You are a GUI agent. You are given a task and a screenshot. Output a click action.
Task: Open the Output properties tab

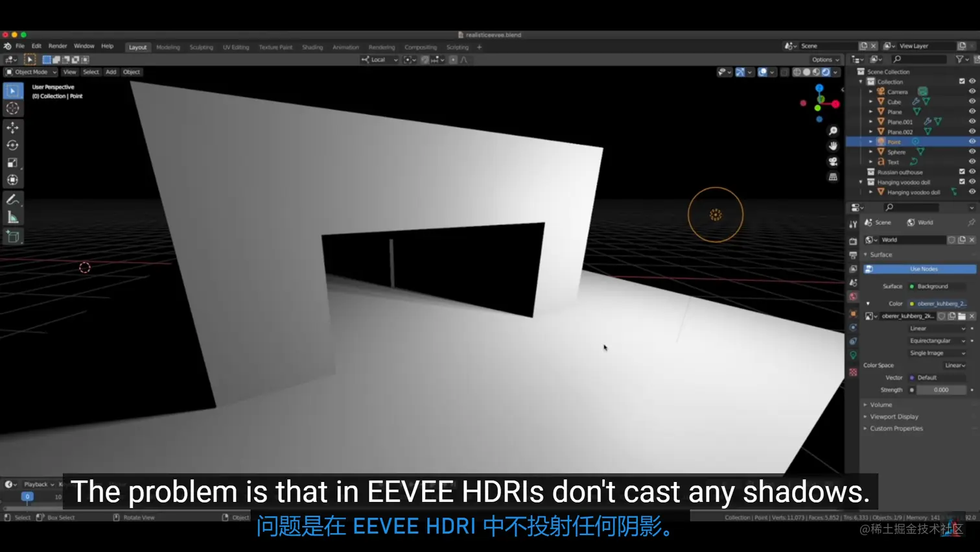(853, 255)
